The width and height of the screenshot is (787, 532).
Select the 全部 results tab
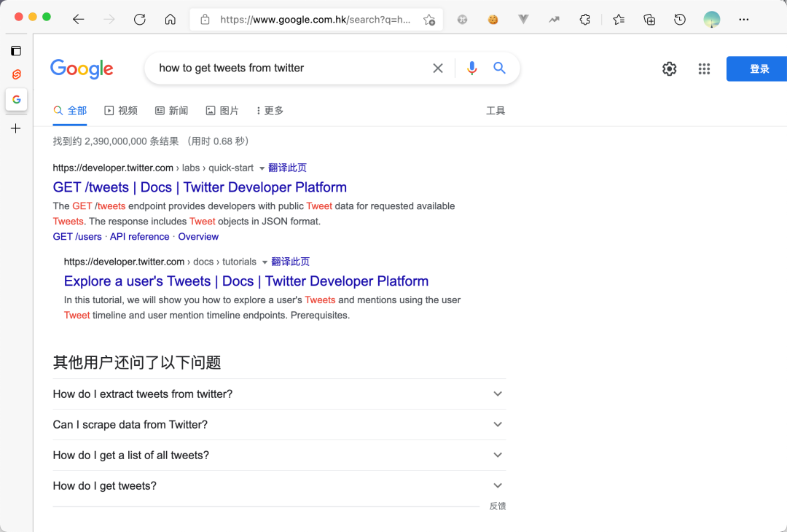[70, 111]
